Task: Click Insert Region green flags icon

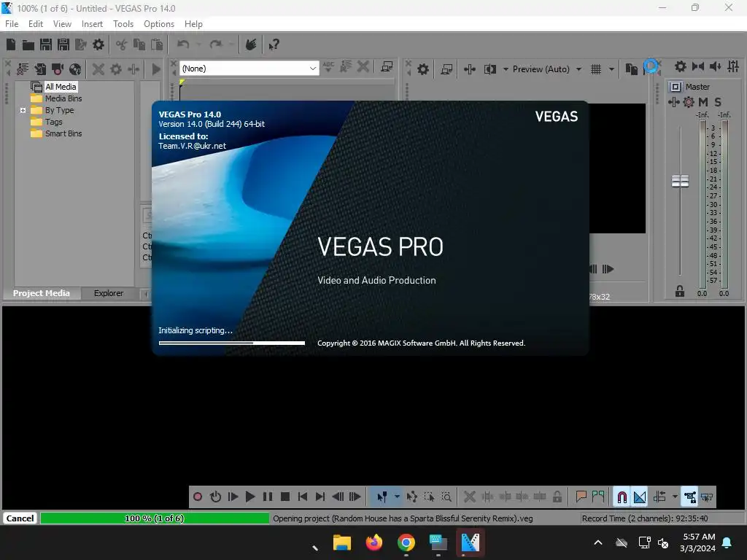Action: [x=598, y=497]
